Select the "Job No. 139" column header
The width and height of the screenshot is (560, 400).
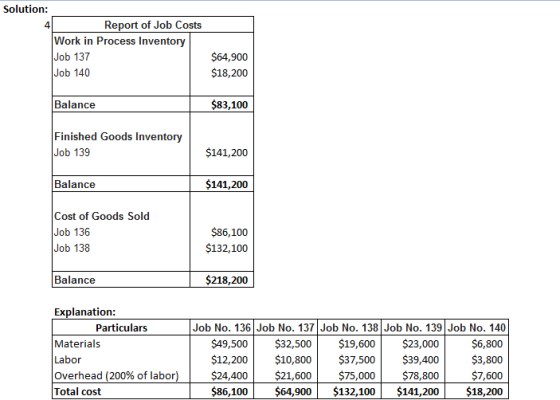(413, 328)
